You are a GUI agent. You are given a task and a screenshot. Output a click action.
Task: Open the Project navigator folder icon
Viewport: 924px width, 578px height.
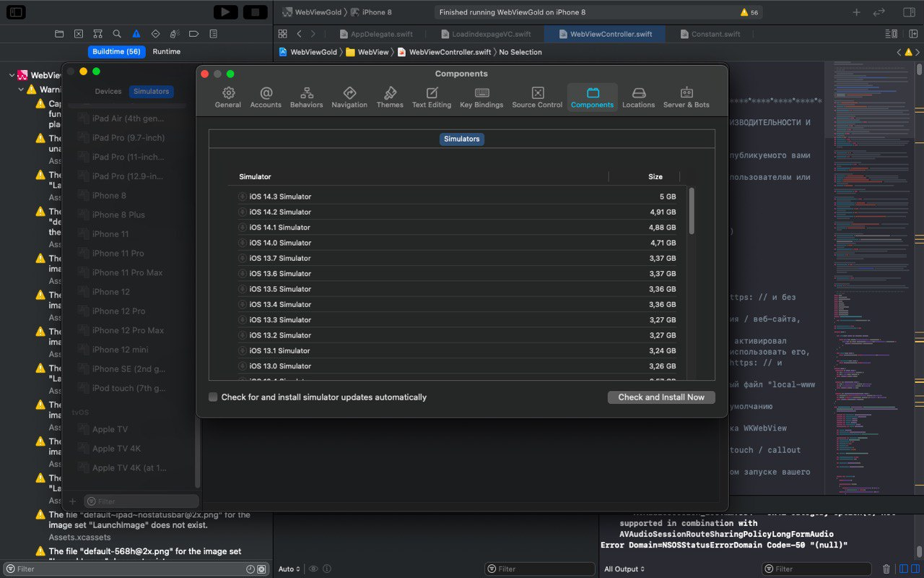(x=59, y=34)
